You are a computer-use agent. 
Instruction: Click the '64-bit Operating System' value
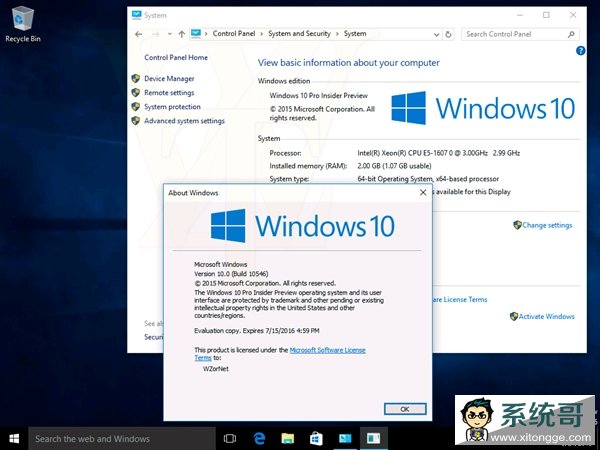click(428, 179)
